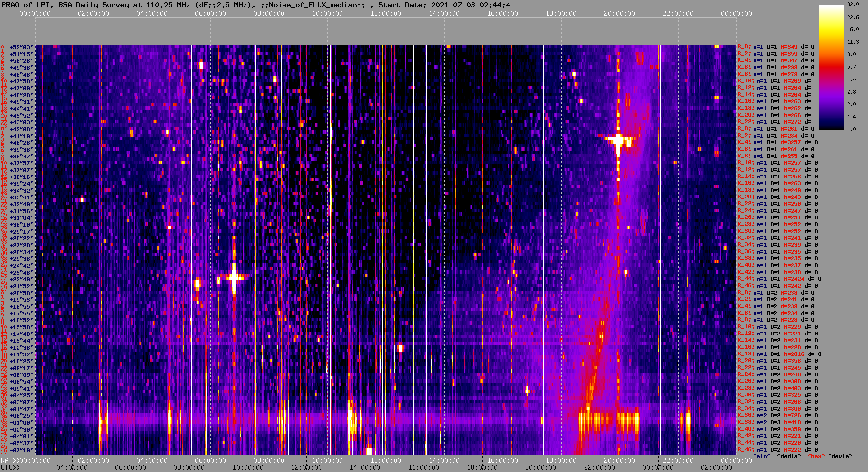Viewport: 868px width, 472px height.
Task: Click the declination label '+42°08''
Action: pos(20,129)
